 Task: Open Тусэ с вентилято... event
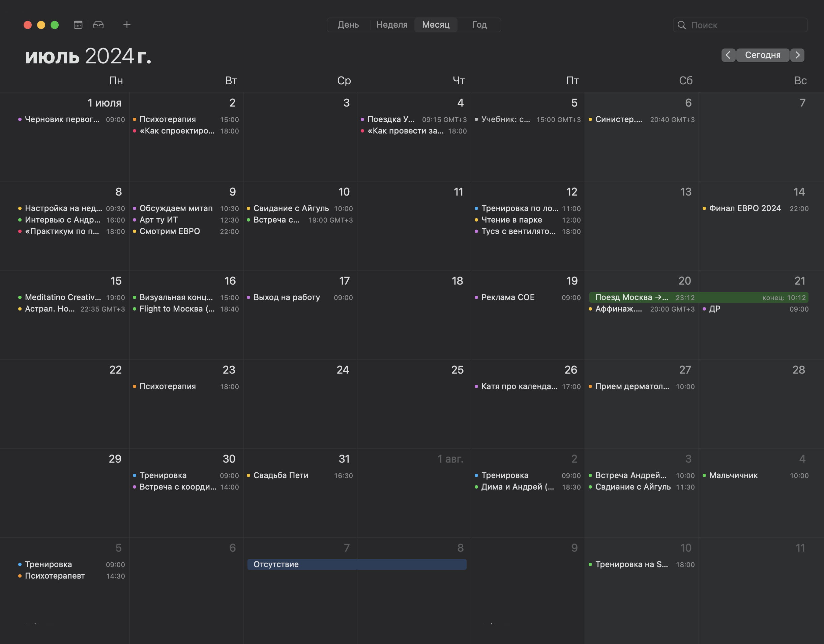pyautogui.click(x=527, y=231)
